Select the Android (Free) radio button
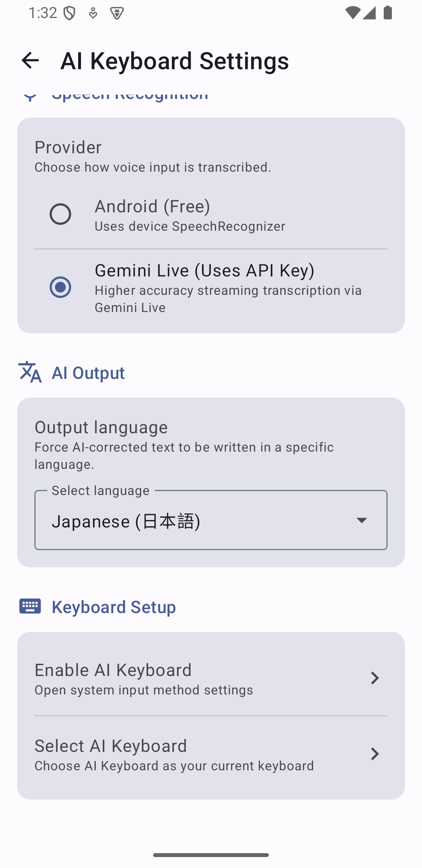 click(60, 214)
